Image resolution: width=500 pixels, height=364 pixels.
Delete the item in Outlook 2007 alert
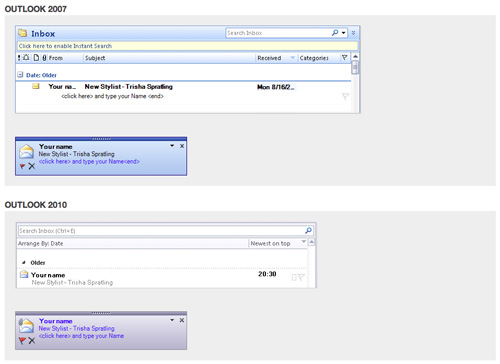tap(32, 166)
